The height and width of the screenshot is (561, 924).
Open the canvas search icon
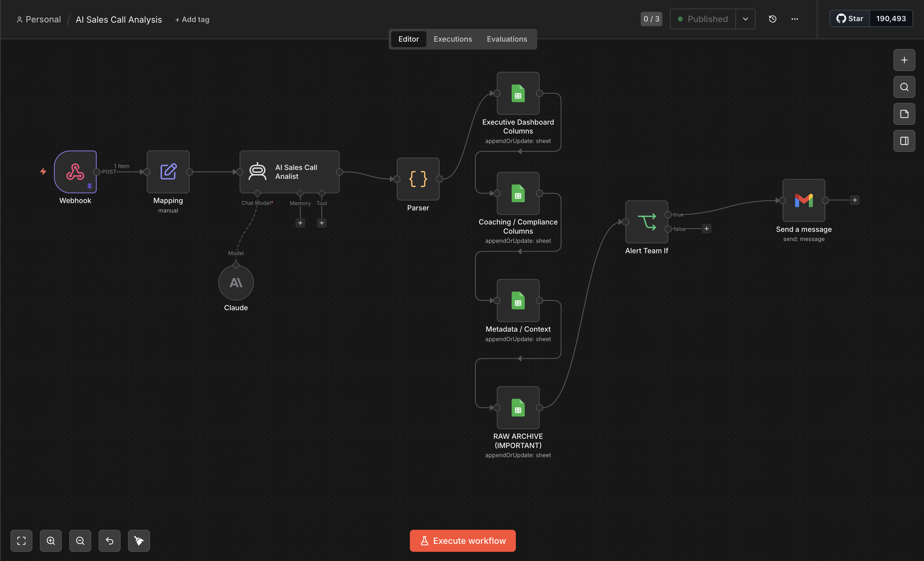click(x=904, y=87)
